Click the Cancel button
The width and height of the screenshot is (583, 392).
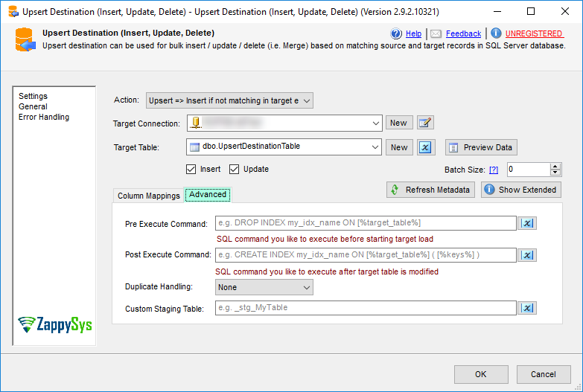544,374
